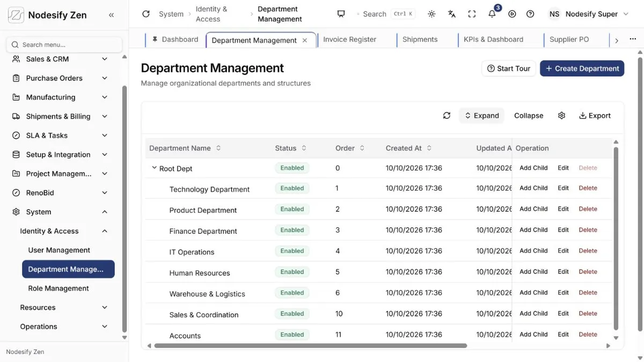Expand Purchase Orders menu chevron
Screen dimensions: 644x362
pyautogui.click(x=105, y=78)
